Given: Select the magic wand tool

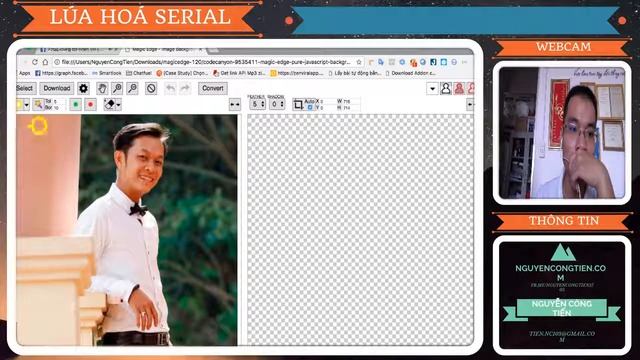Looking at the screenshot, I should 38,104.
